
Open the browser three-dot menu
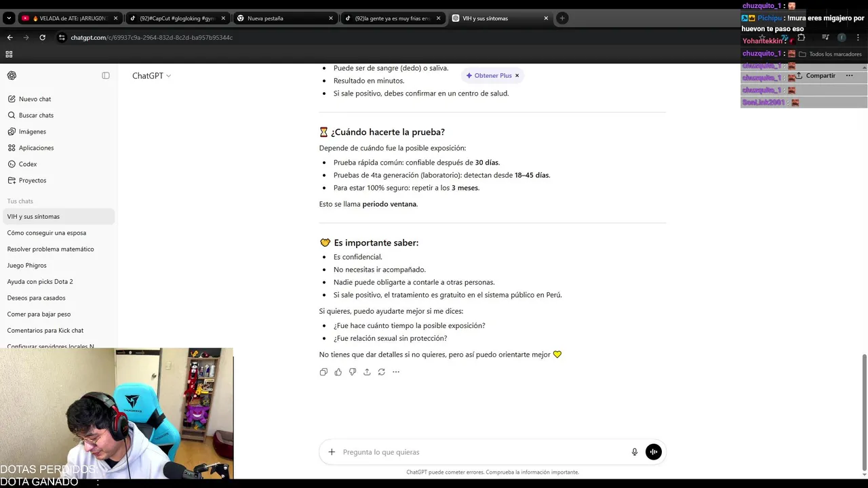(858, 37)
